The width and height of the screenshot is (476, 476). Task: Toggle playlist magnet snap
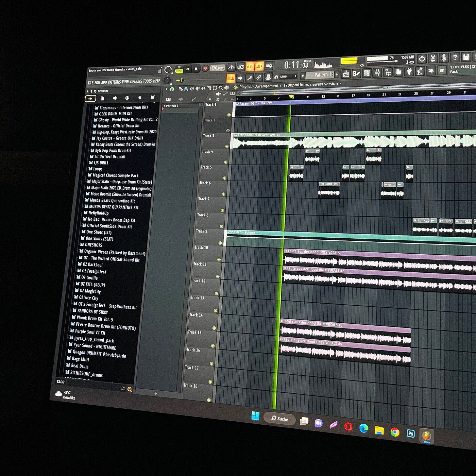point(172,89)
